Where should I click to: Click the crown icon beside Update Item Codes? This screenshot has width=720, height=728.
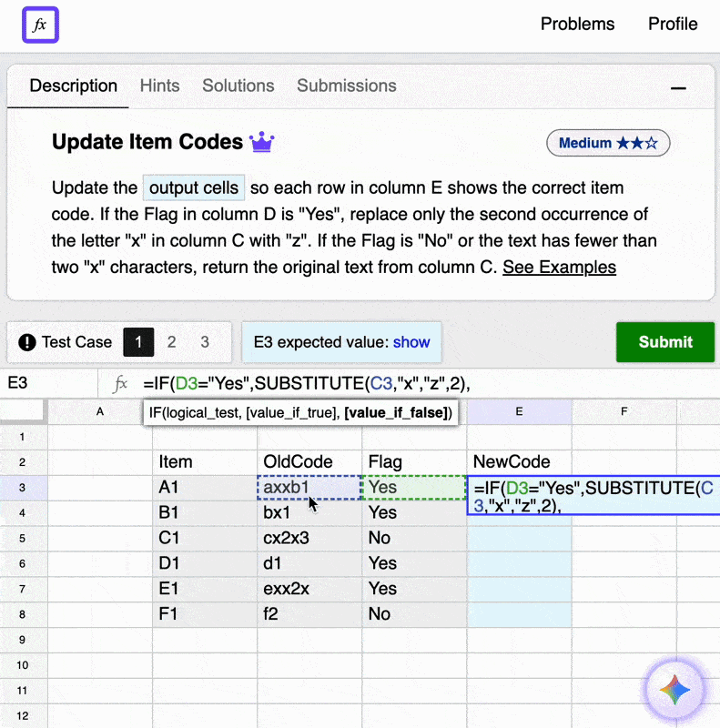coord(262,141)
